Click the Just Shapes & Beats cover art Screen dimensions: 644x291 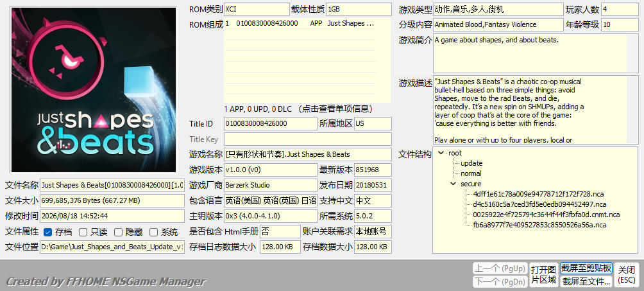point(94,90)
